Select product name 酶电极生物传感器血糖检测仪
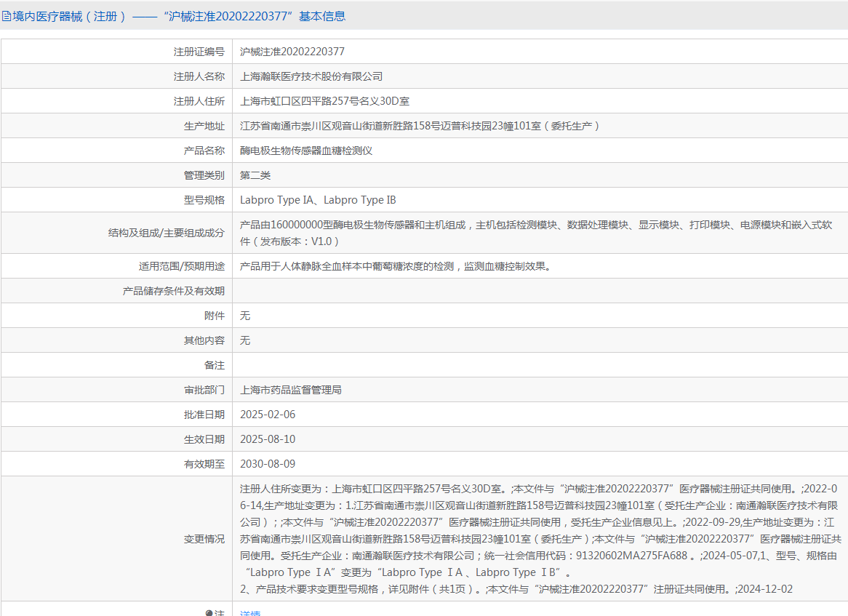Image resolution: width=848 pixels, height=616 pixels. [x=306, y=151]
